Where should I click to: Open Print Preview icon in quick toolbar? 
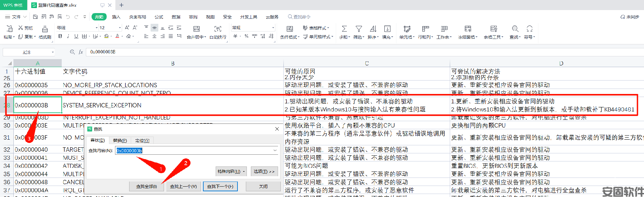60,17
